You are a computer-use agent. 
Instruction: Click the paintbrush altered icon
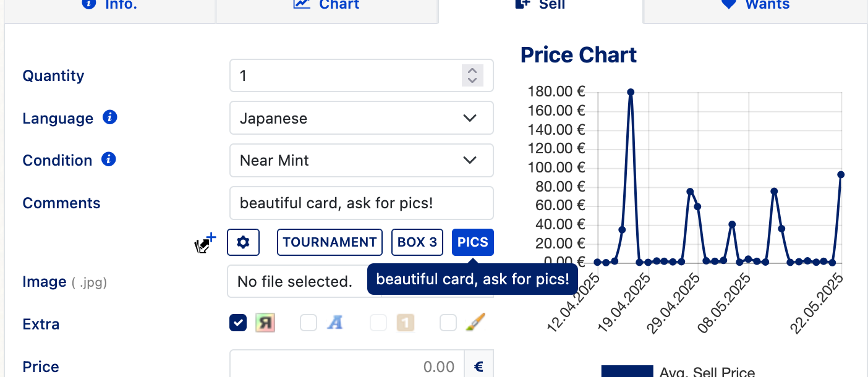pos(475,322)
